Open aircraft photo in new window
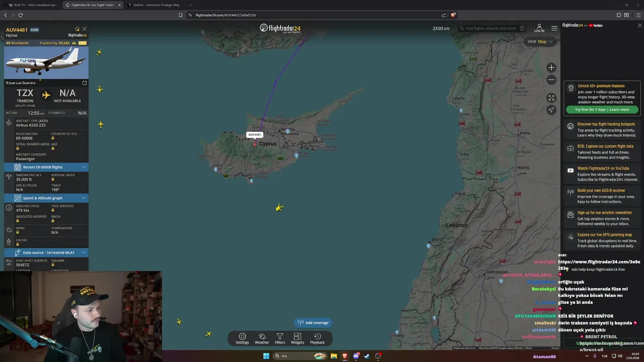This screenshot has height=362, width=644. (x=85, y=82)
